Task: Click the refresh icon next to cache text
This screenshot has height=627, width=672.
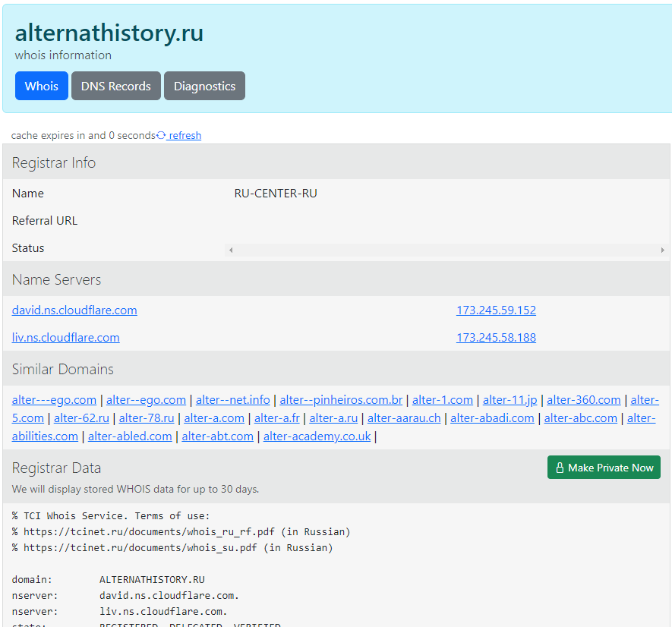Action: 161,136
